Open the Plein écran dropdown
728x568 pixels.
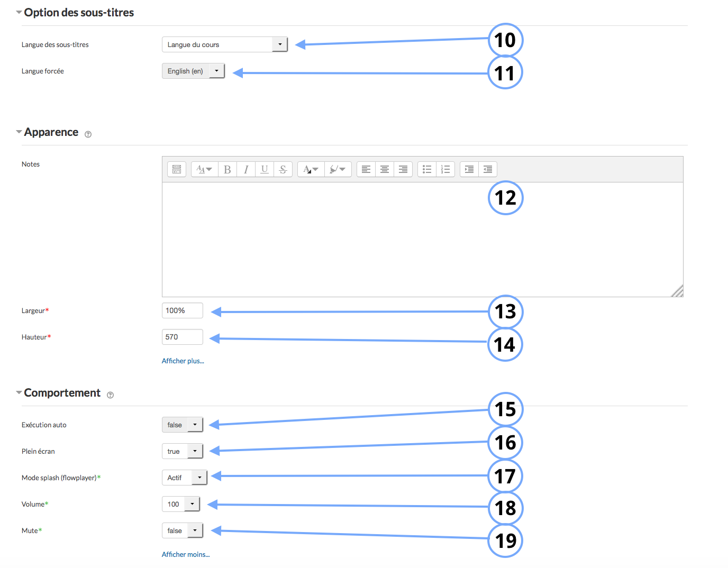tap(182, 451)
